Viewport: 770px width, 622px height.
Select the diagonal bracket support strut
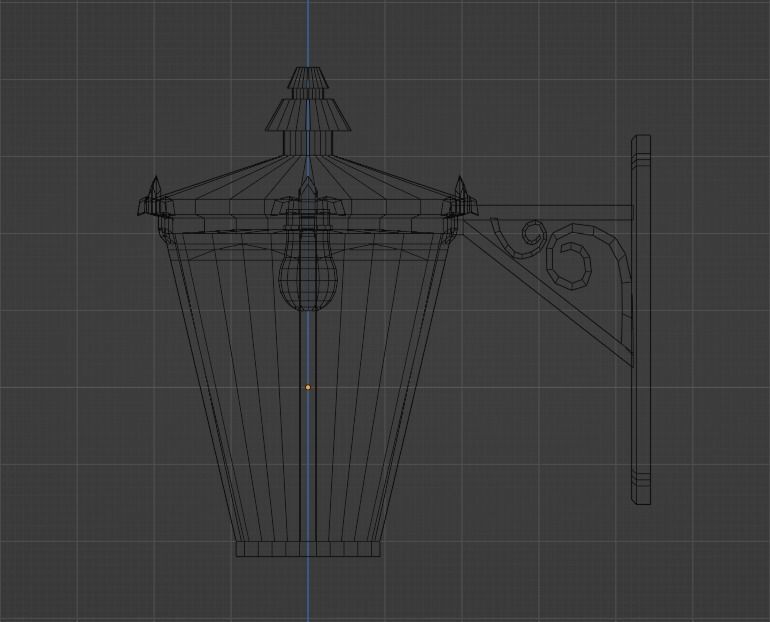coord(547,292)
